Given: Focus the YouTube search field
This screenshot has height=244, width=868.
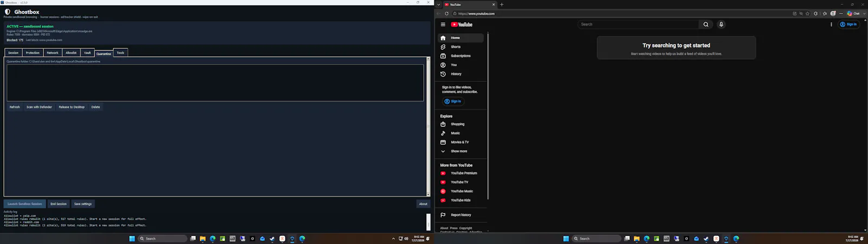Looking at the screenshot, I should 639,24.
